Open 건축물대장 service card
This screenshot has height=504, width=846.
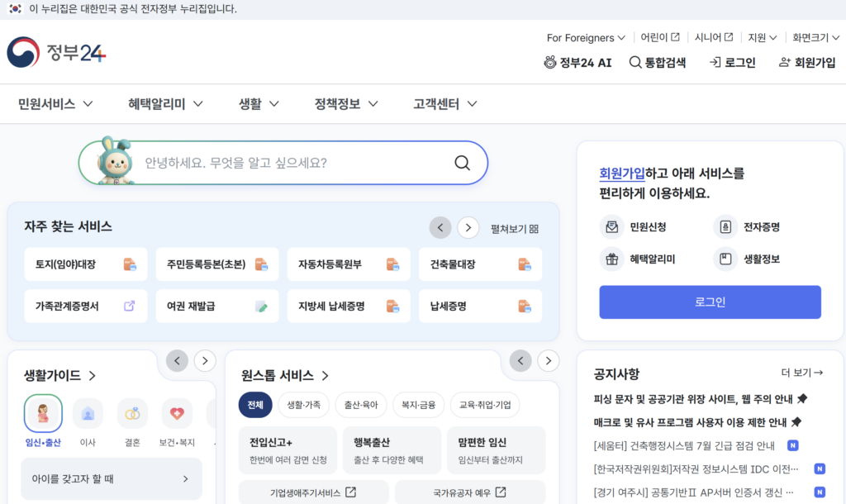(x=480, y=264)
